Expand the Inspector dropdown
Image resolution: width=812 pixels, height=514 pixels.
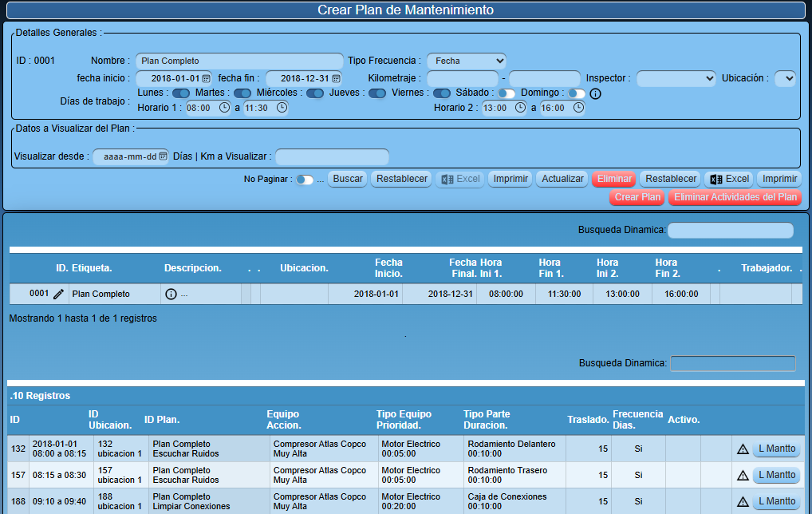[x=676, y=78]
